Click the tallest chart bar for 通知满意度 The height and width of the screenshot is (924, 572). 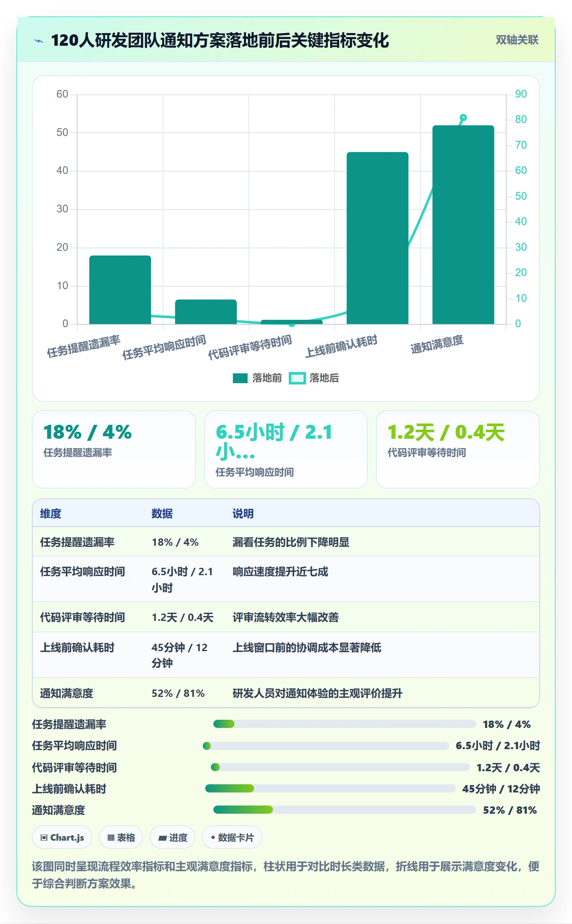463,225
